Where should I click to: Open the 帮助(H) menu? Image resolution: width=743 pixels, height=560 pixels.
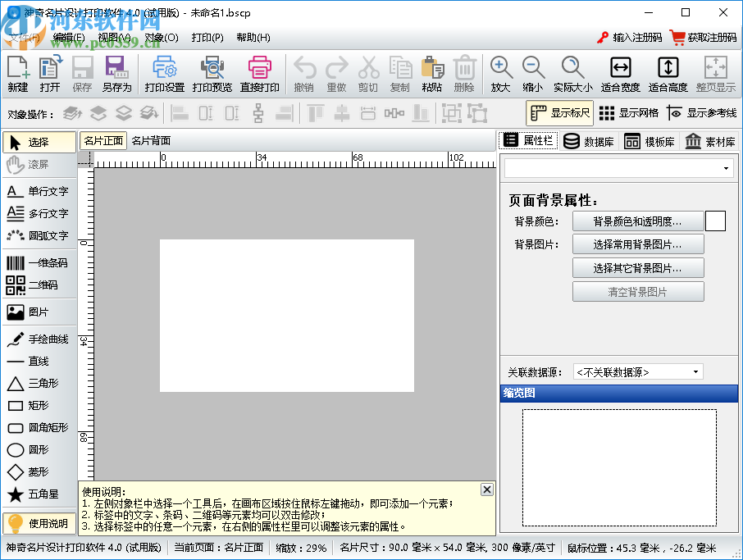pyautogui.click(x=253, y=38)
